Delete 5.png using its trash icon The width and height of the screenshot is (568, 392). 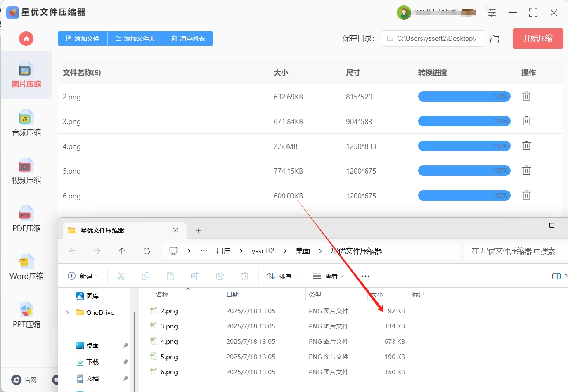pyautogui.click(x=526, y=170)
